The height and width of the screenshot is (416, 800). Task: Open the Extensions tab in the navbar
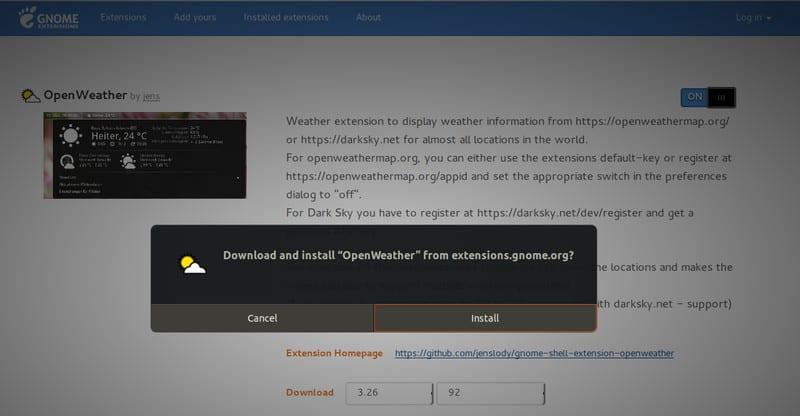[x=123, y=17]
